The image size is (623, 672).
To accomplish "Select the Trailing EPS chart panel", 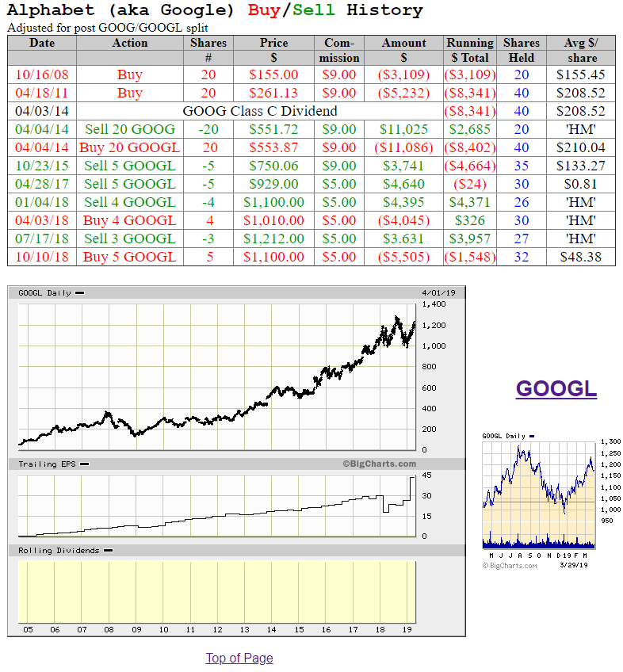I will point(217,506).
